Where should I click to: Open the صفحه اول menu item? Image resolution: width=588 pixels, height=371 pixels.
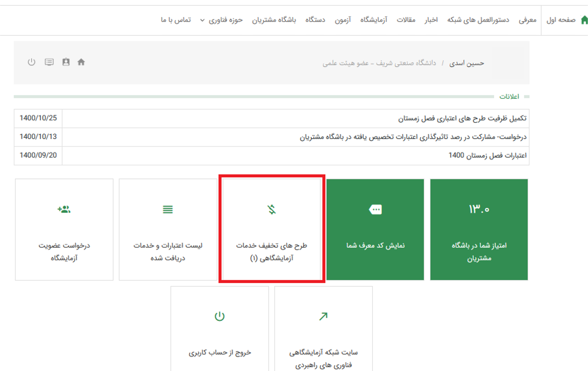[561, 20]
